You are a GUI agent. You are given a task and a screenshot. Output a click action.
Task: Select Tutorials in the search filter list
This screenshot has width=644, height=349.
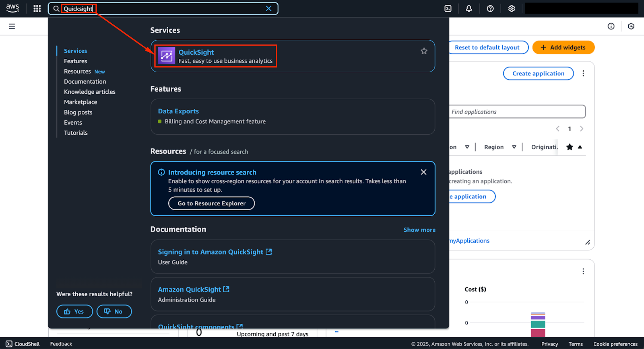pos(76,133)
